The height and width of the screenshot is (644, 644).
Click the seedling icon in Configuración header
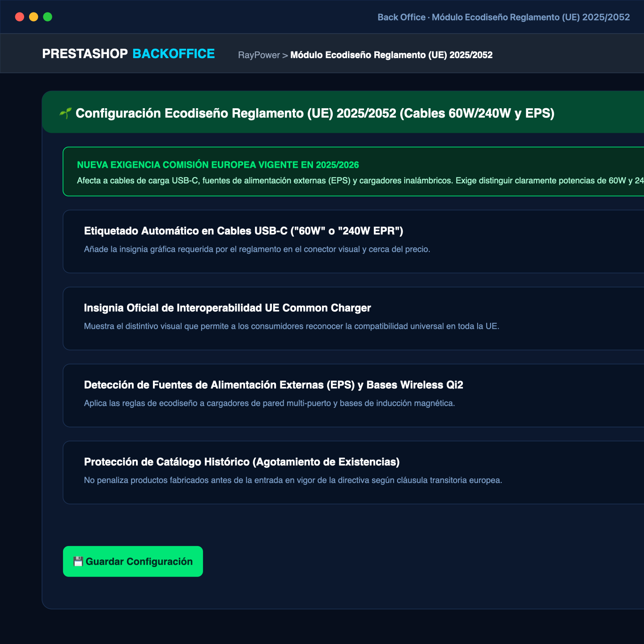coord(65,113)
